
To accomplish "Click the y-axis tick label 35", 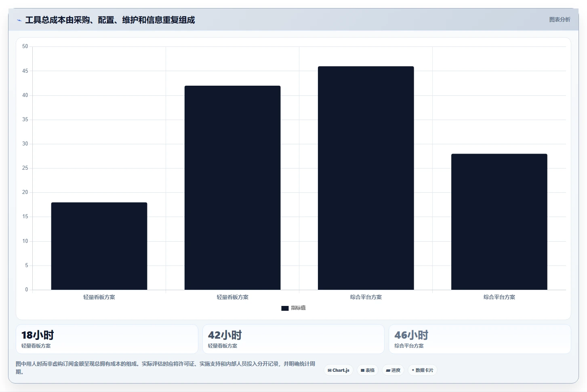I will (x=25, y=120).
